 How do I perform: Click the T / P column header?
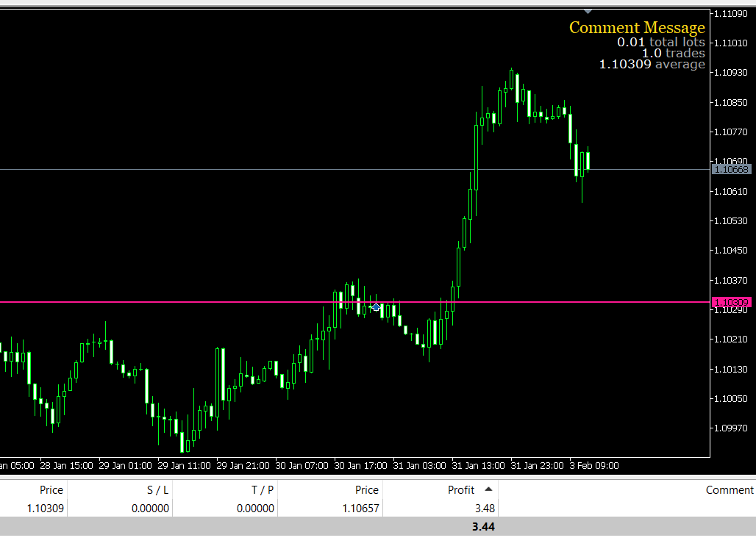point(263,490)
